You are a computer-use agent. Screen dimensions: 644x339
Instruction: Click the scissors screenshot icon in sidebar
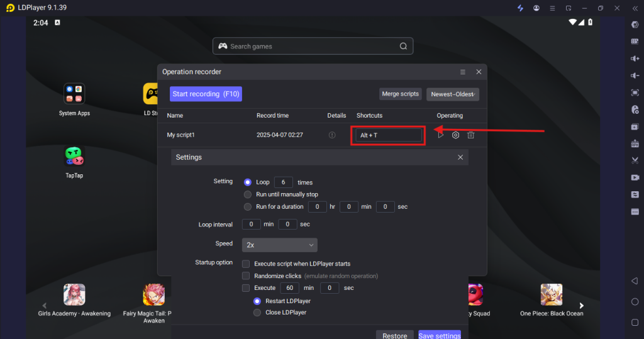(x=635, y=160)
